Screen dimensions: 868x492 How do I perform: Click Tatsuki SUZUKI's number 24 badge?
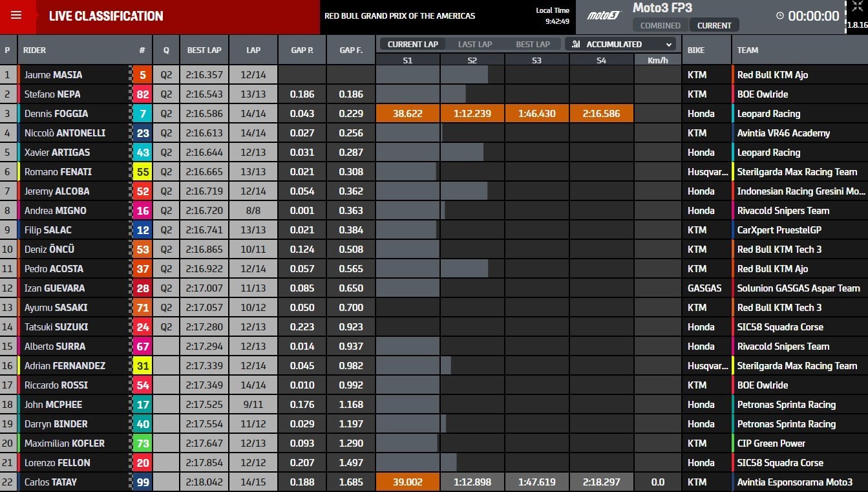(142, 326)
